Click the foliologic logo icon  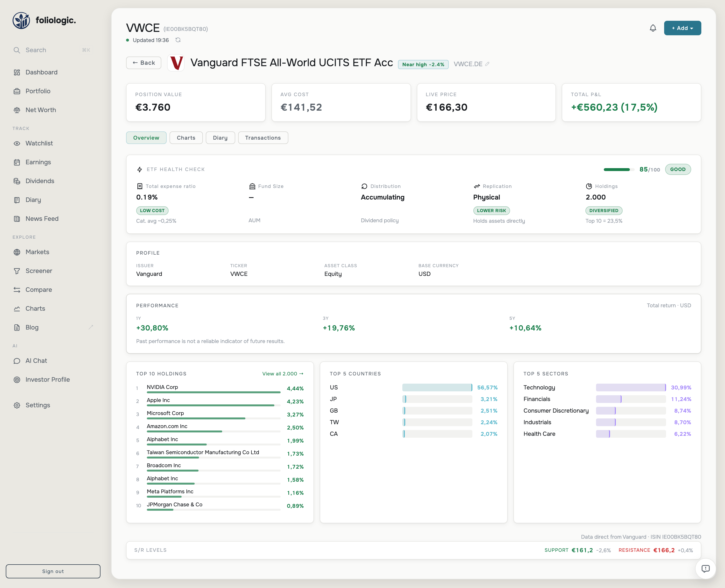21,20
